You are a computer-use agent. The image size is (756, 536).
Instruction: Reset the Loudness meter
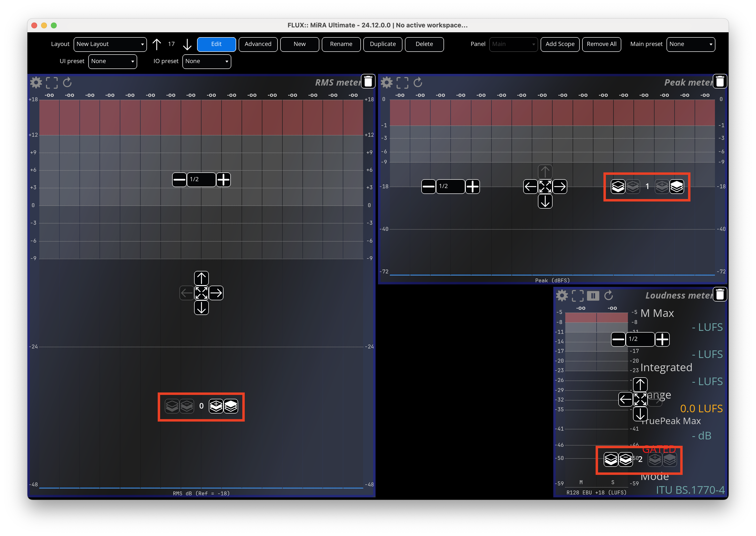[x=609, y=295]
